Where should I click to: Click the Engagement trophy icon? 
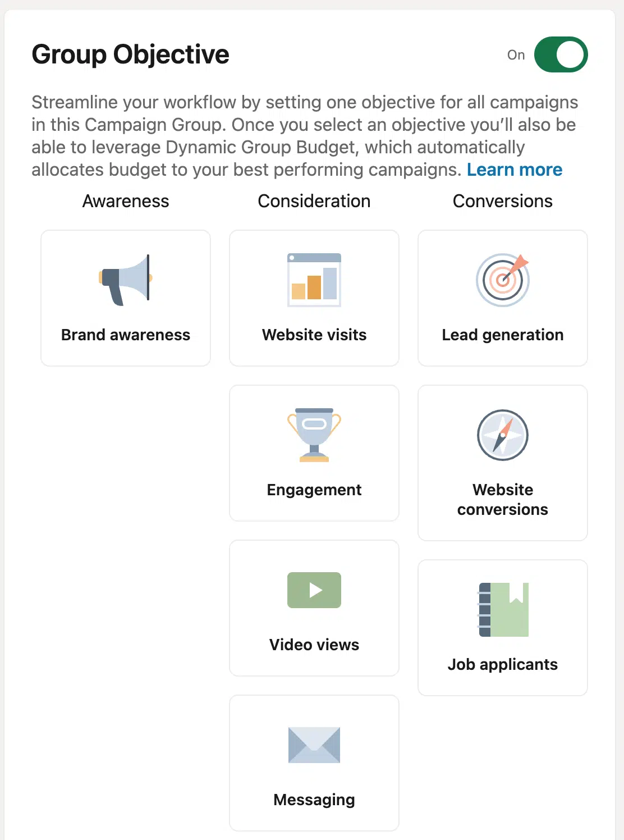coord(314,435)
